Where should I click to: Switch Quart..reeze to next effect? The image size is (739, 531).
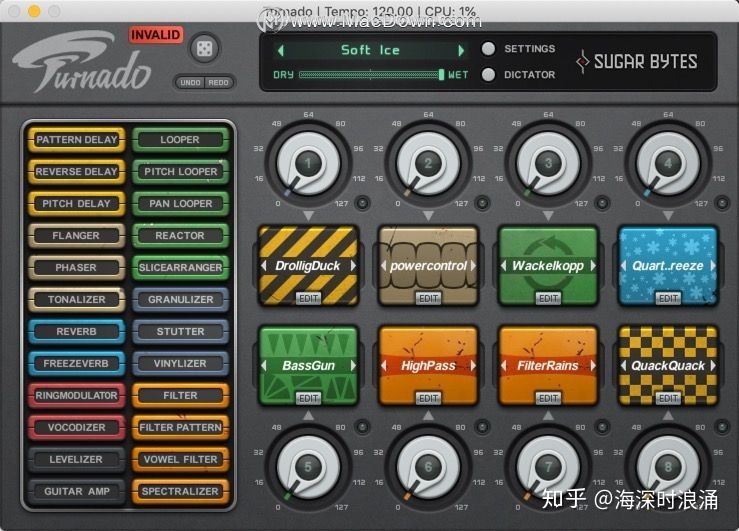click(713, 266)
